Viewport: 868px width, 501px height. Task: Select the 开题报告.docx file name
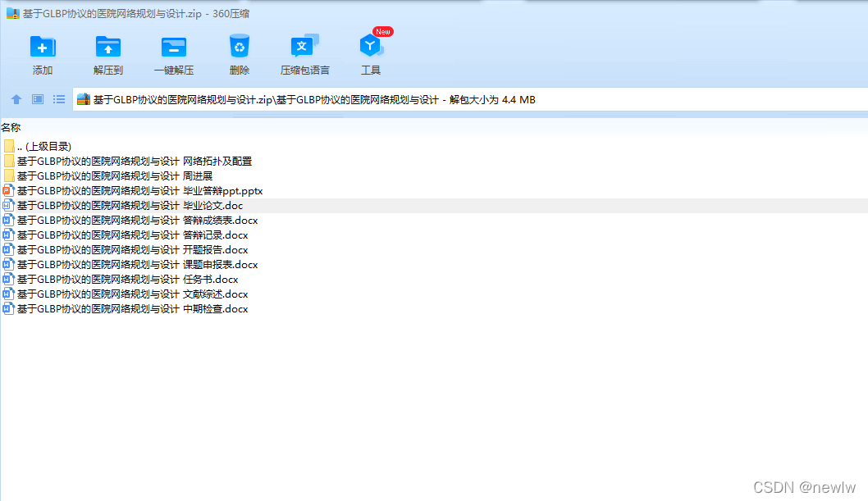[132, 250]
